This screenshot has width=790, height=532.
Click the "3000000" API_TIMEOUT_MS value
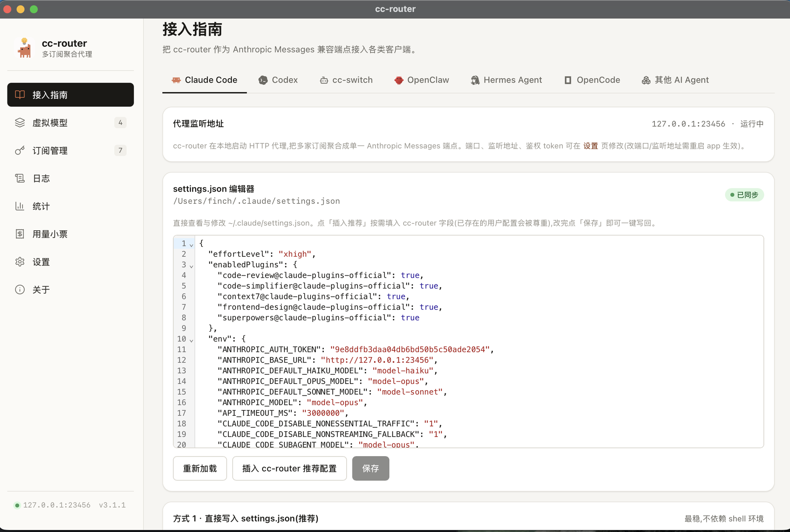[323, 413]
